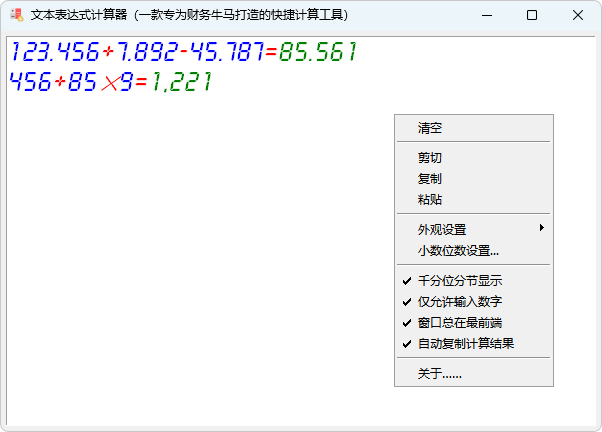Choose 复制 in the context menu
The width and height of the screenshot is (602, 432).
click(x=474, y=179)
